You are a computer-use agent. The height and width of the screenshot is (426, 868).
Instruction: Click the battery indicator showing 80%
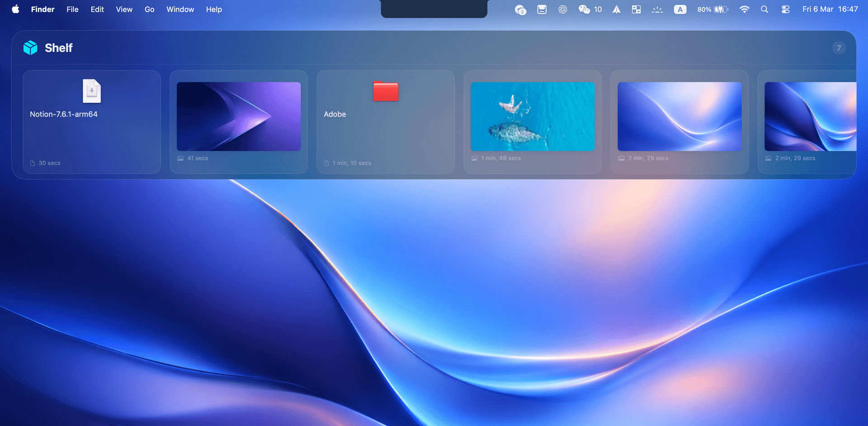712,9
